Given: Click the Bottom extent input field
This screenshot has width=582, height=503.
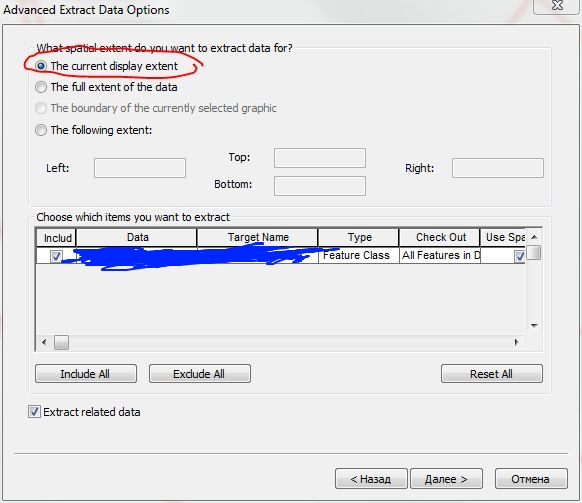Looking at the screenshot, I should (x=320, y=186).
